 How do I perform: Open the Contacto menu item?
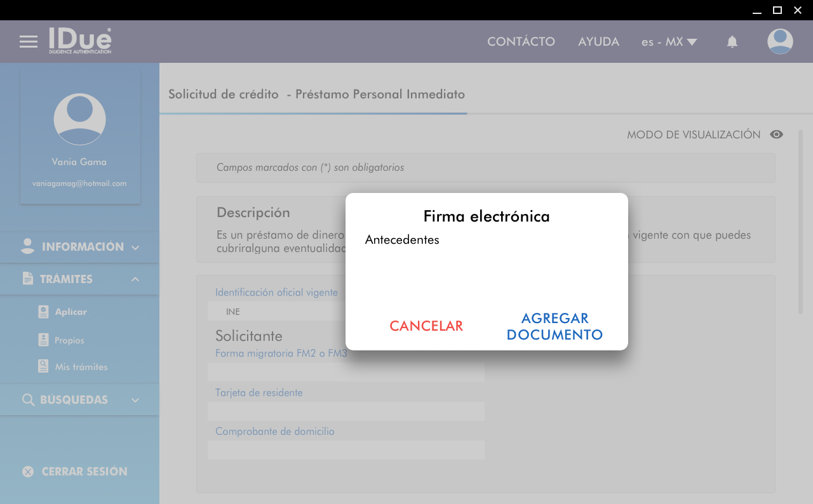point(521,42)
